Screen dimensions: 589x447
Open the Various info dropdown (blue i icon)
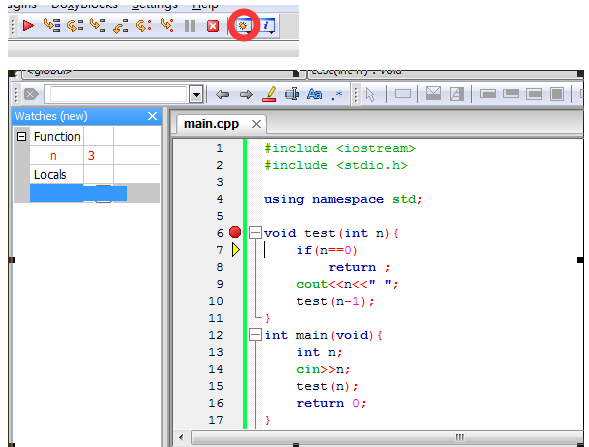tap(267, 26)
